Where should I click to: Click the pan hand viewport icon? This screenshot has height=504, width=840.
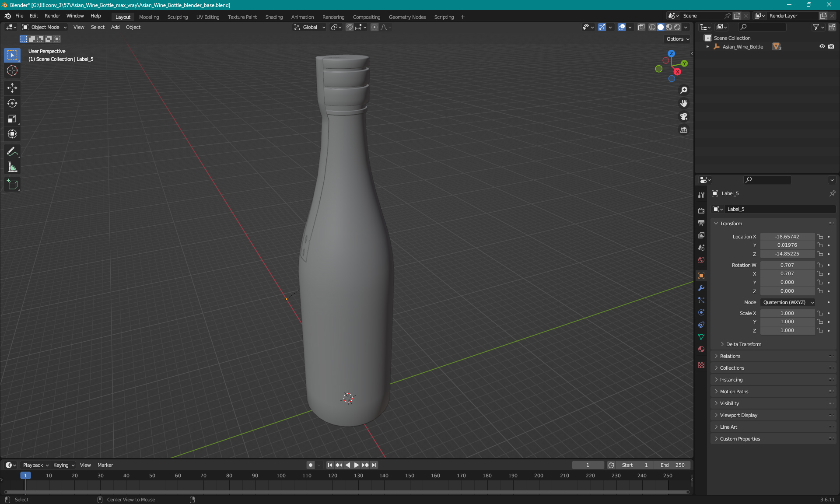pyautogui.click(x=684, y=103)
